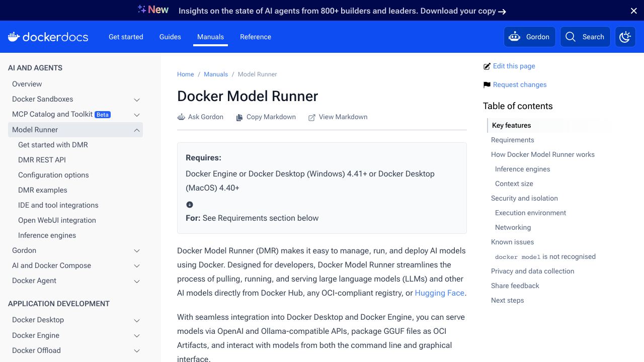This screenshot has width=644, height=362.
Task: Jump to Inference engines in table of contents
Action: [x=523, y=169]
